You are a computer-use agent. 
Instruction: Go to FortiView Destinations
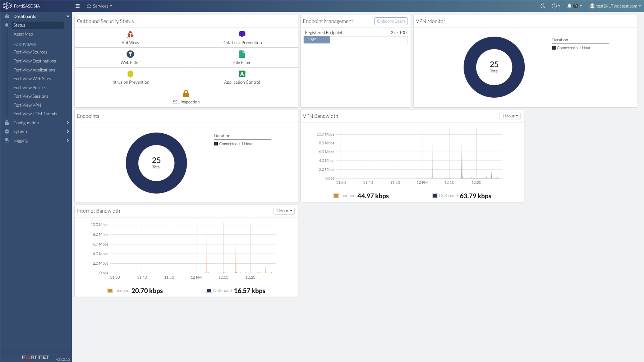click(34, 61)
